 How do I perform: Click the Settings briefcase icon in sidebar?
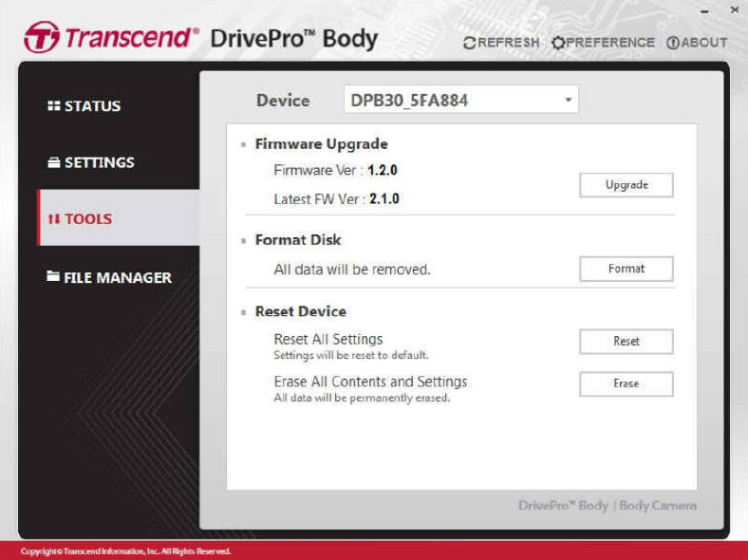[54, 162]
